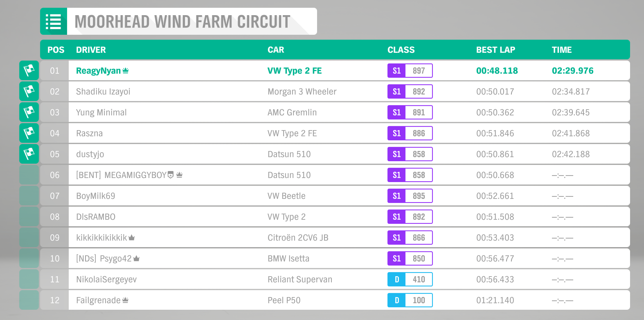The height and width of the screenshot is (320, 644).
Task: Click the crown icon next to ReagyNyan
Action: (126, 70)
